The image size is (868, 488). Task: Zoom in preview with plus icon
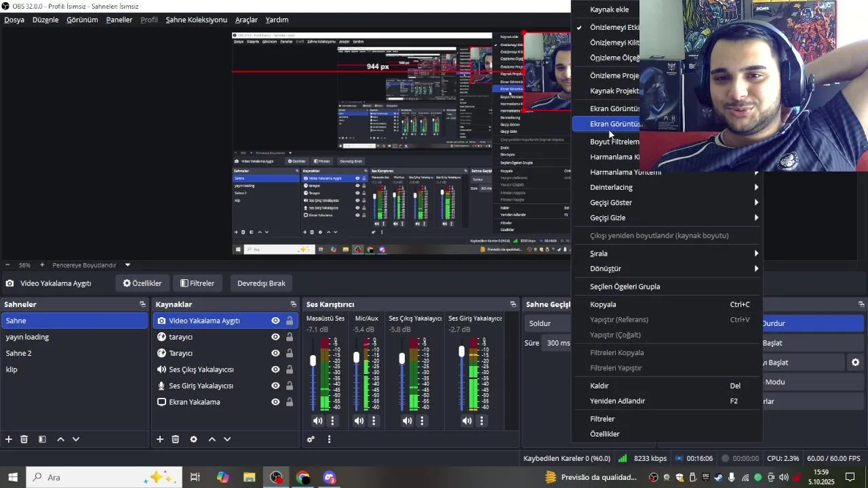42,265
